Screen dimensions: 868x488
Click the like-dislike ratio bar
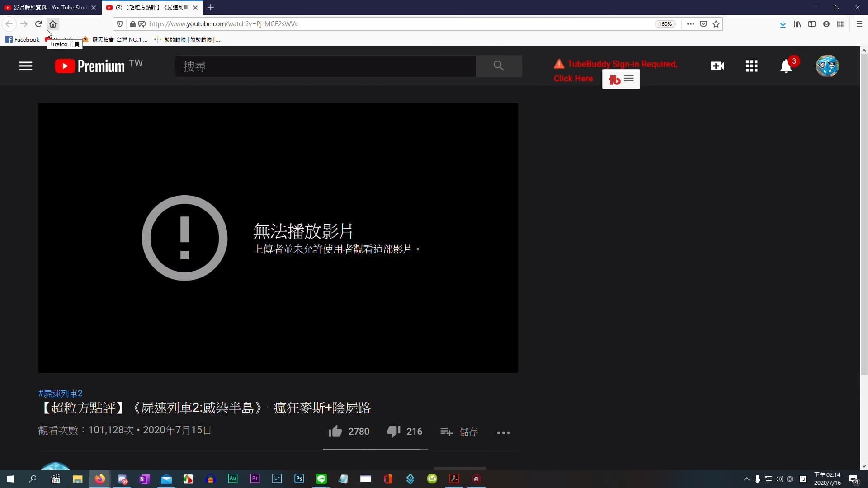375,449
